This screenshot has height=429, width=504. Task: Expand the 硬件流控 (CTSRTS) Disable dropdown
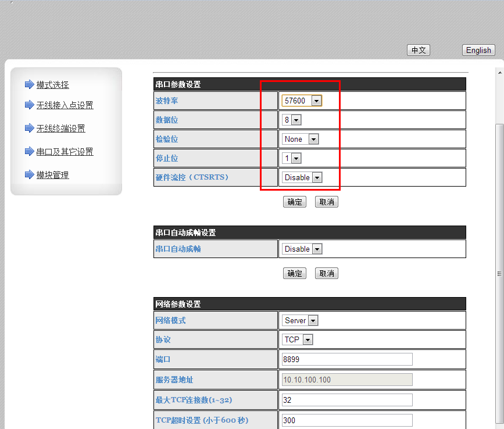[302, 177]
